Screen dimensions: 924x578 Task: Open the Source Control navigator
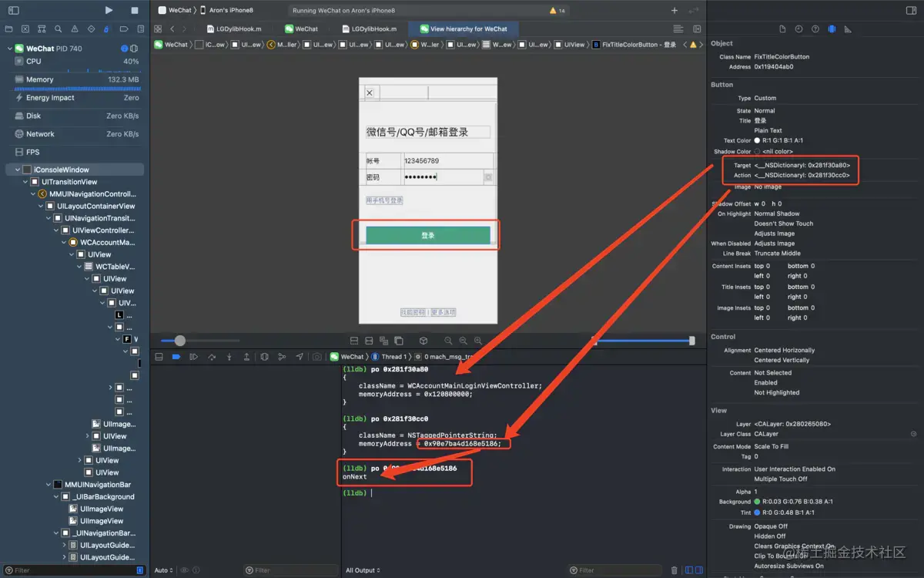click(x=25, y=29)
